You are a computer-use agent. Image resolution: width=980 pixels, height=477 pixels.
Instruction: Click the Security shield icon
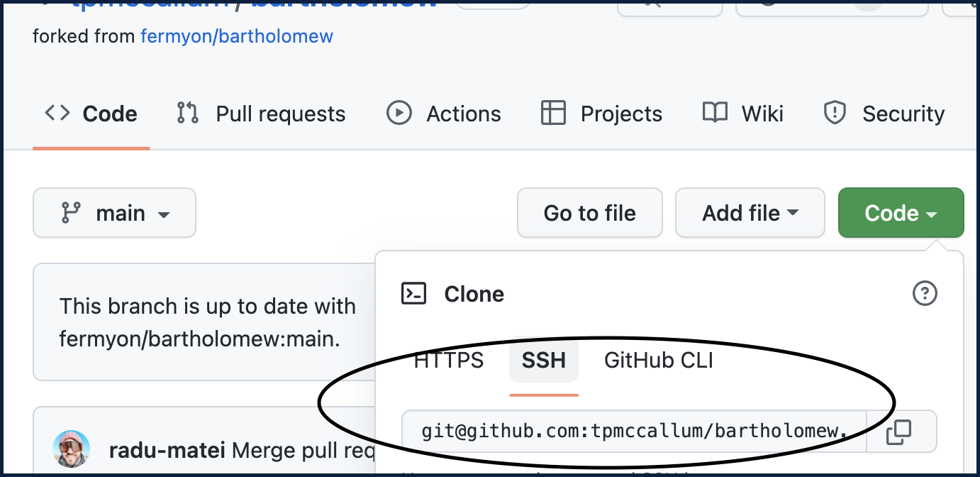[x=835, y=114]
